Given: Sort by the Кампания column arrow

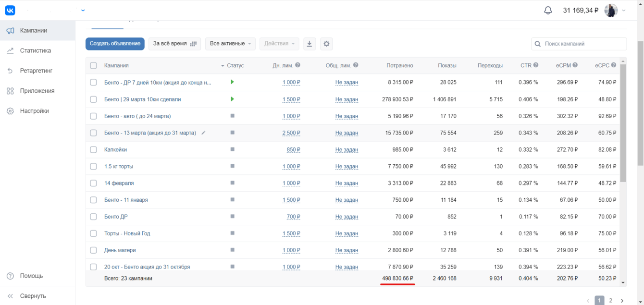Looking at the screenshot, I should [223, 66].
